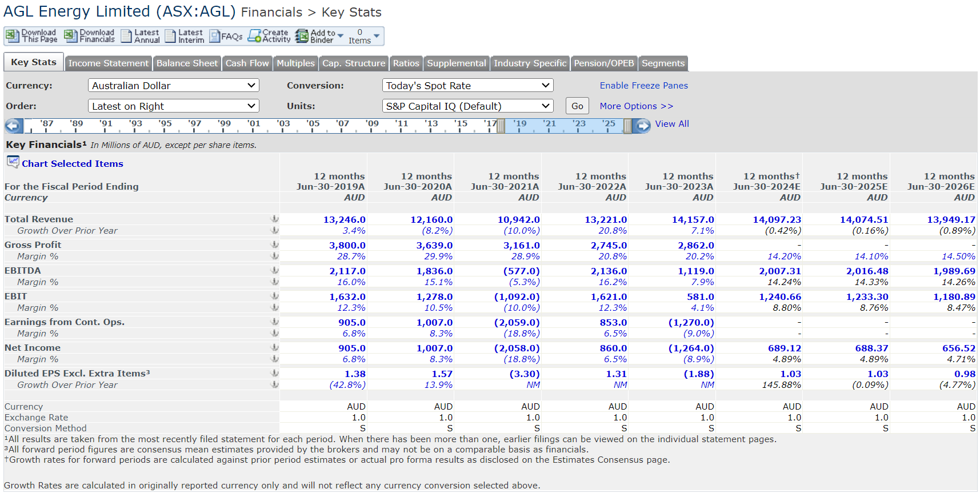The height and width of the screenshot is (493, 980).
Task: Open the FAQs icon in toolbar
Action: click(x=215, y=37)
